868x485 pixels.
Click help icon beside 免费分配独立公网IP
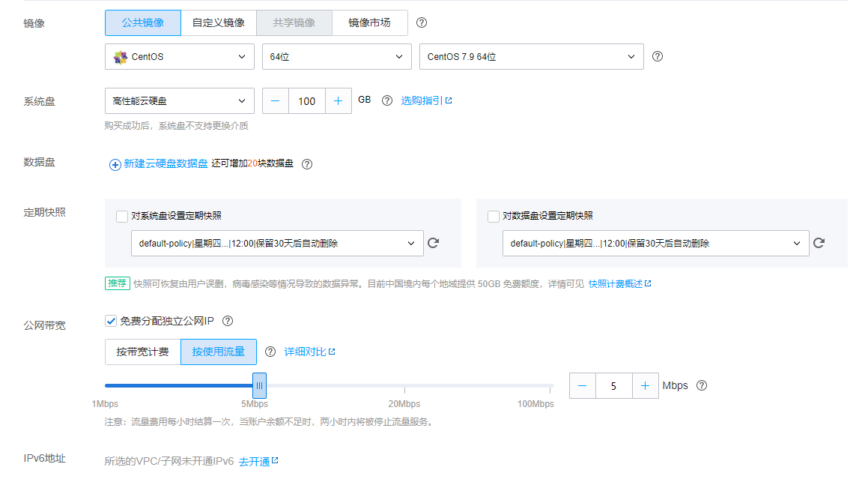pos(228,321)
